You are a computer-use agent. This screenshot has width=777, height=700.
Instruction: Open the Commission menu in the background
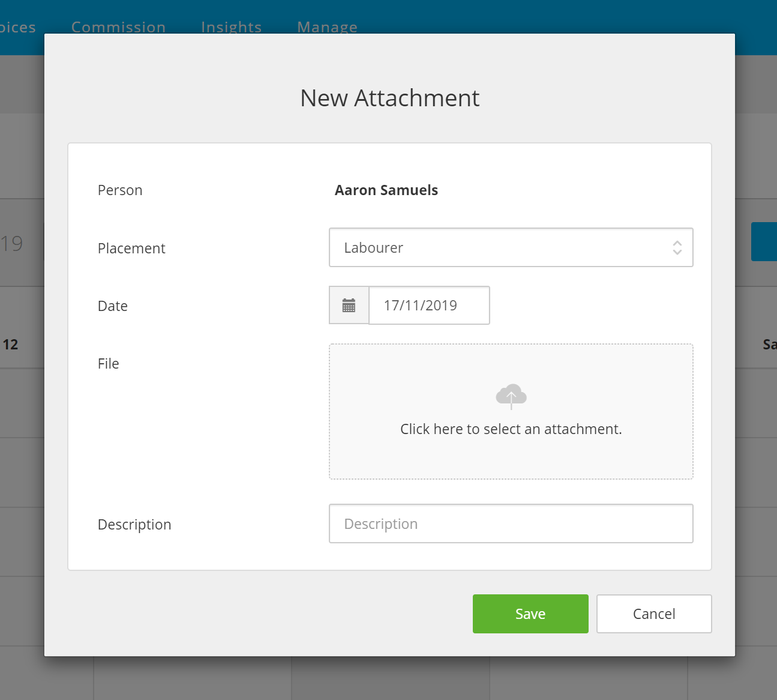pyautogui.click(x=118, y=27)
